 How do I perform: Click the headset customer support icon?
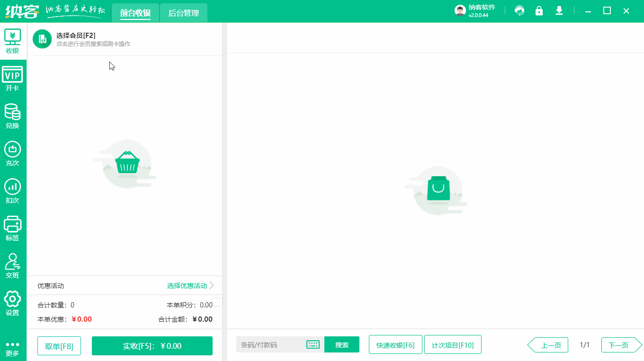tap(519, 10)
